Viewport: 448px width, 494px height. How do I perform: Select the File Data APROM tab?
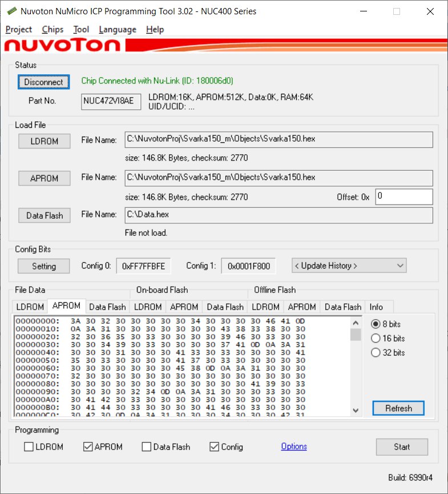tap(66, 306)
